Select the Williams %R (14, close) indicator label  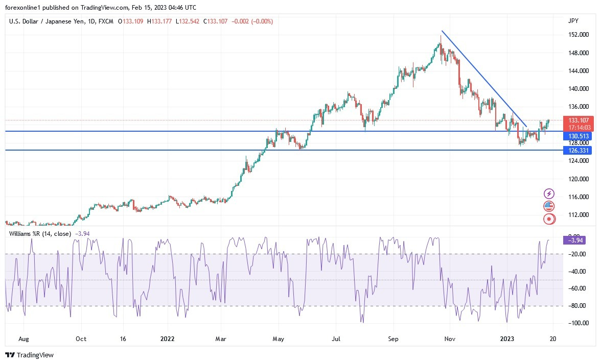coord(41,233)
